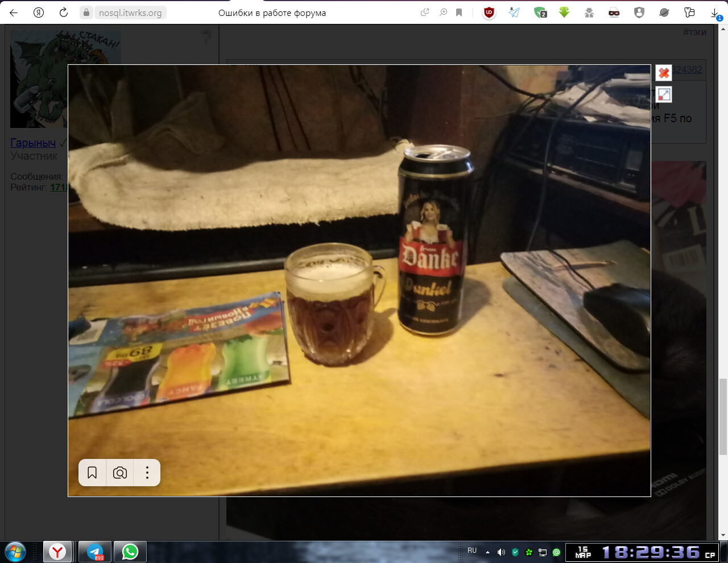
Task: Search by image with the camera icon
Action: pyautogui.click(x=120, y=473)
